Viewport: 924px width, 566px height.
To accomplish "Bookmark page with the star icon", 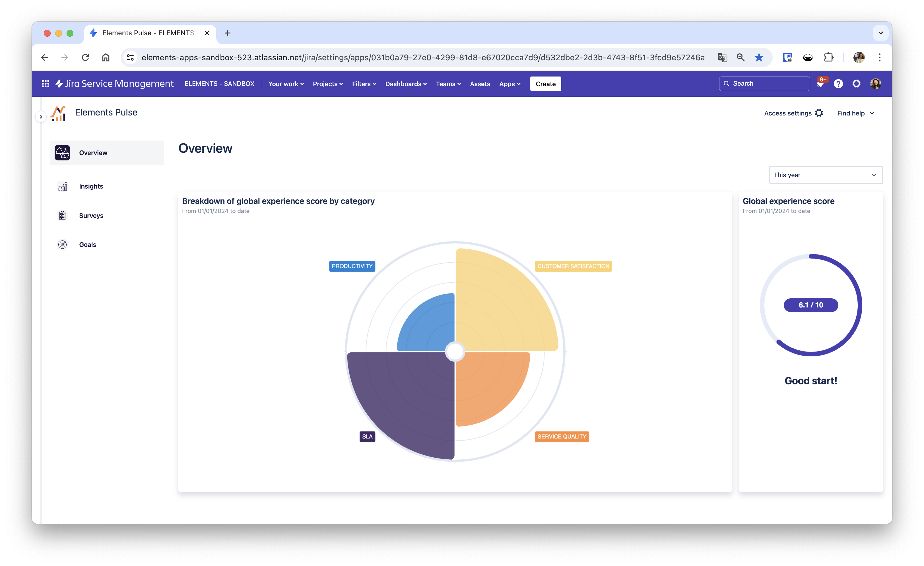I will tap(759, 57).
